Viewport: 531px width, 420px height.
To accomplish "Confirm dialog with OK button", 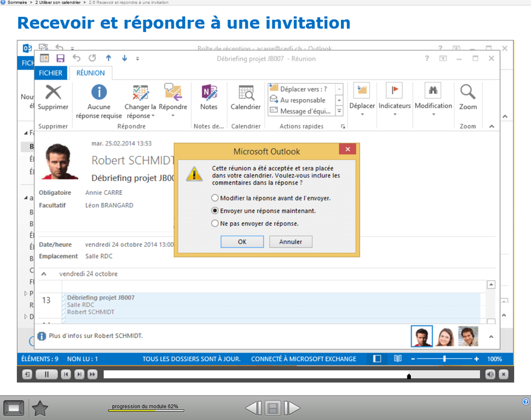I will click(242, 241).
